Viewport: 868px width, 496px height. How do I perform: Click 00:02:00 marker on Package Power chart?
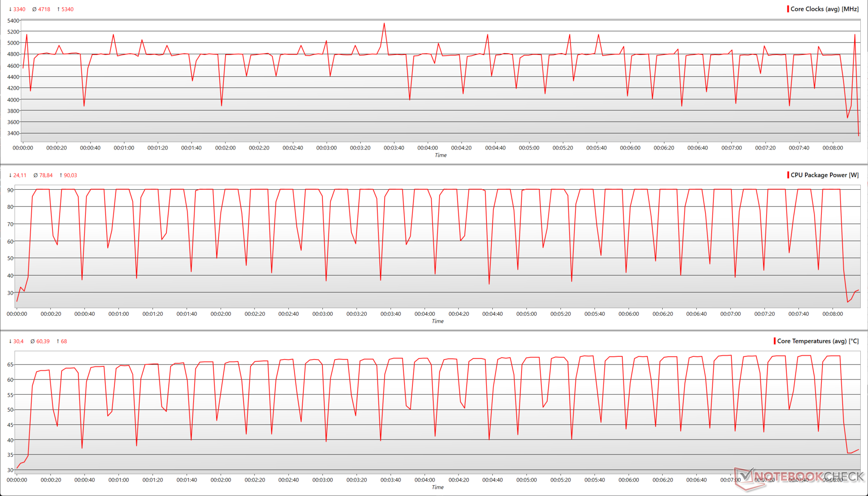(x=221, y=314)
